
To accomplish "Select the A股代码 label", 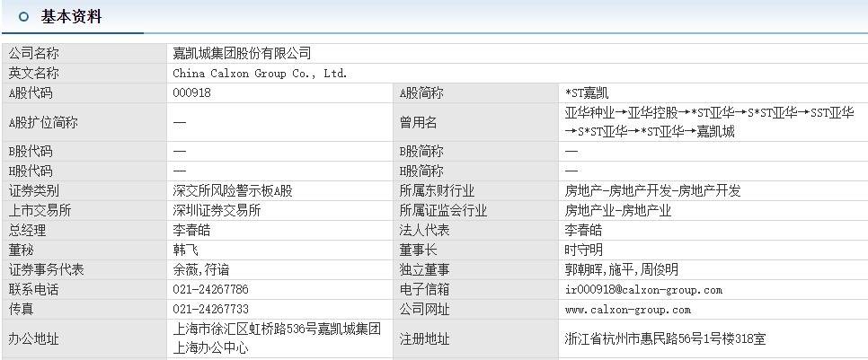I will point(31,93).
